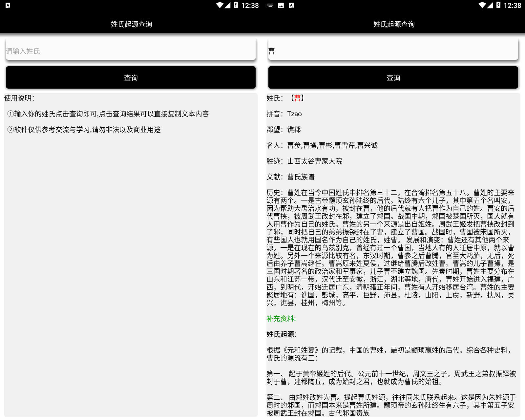Image resolution: width=525 pixels, height=420 pixels.
Task: Tap the left screen's top-left A icon
Action: click(x=8, y=5)
